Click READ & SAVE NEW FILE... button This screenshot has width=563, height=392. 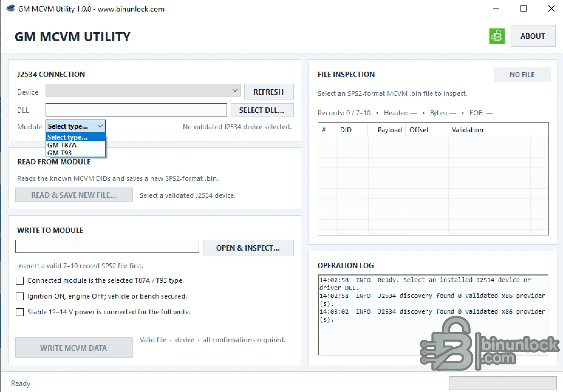coord(74,195)
